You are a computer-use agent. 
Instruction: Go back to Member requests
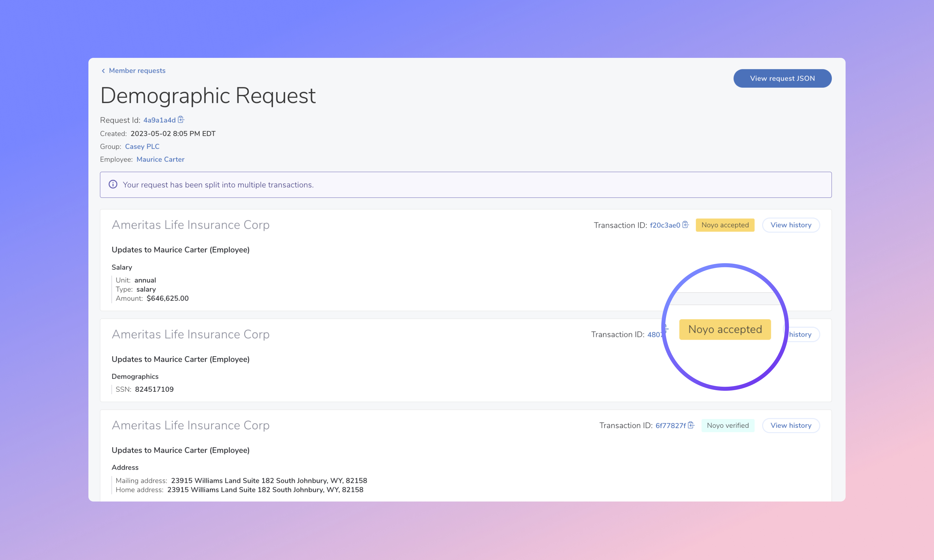pyautogui.click(x=137, y=71)
